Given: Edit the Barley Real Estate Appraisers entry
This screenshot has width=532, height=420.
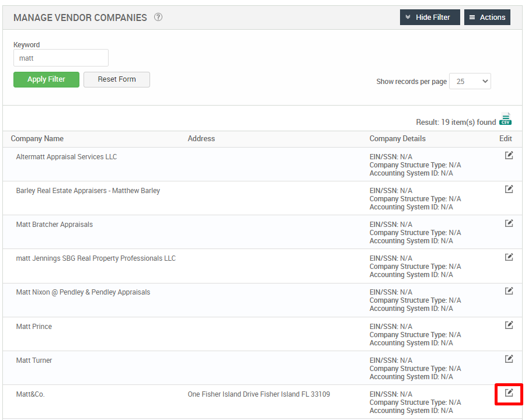Looking at the screenshot, I should coord(509,189).
